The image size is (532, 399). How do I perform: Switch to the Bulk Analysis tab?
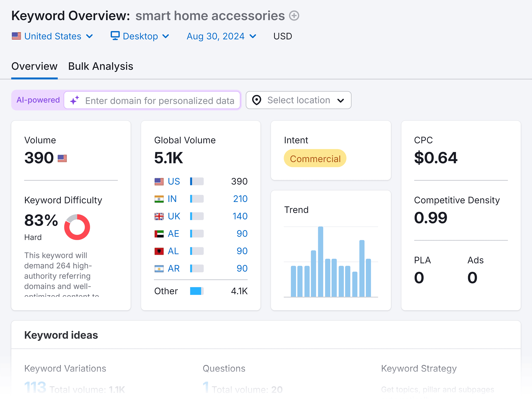click(x=100, y=66)
